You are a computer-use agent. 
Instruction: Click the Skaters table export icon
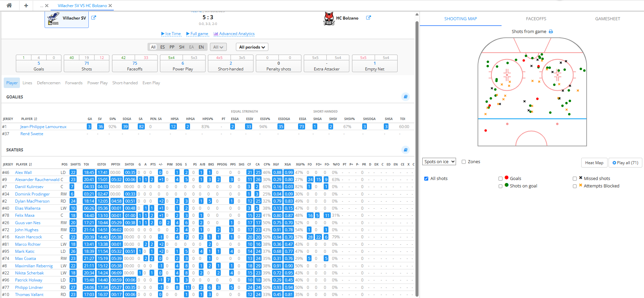coord(405,150)
